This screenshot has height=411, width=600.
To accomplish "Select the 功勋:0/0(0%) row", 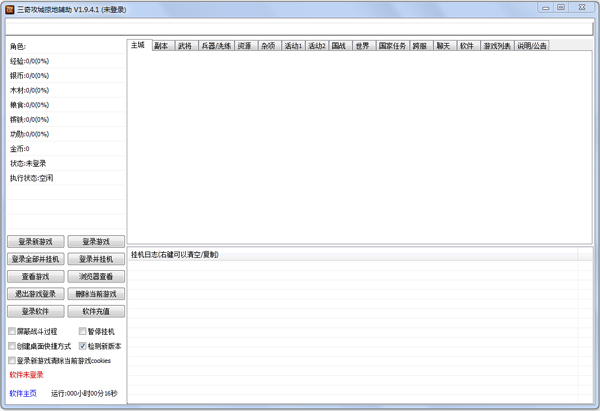I will pyautogui.click(x=66, y=134).
